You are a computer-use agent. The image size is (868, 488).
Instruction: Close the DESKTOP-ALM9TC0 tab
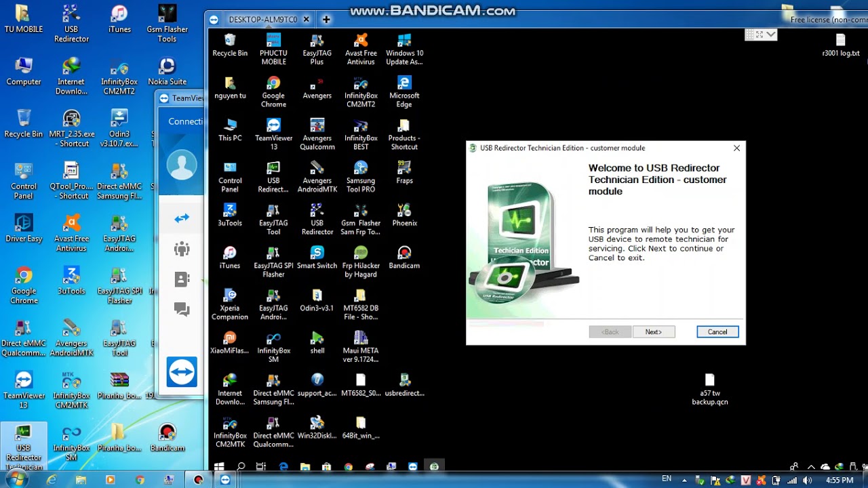tap(307, 20)
